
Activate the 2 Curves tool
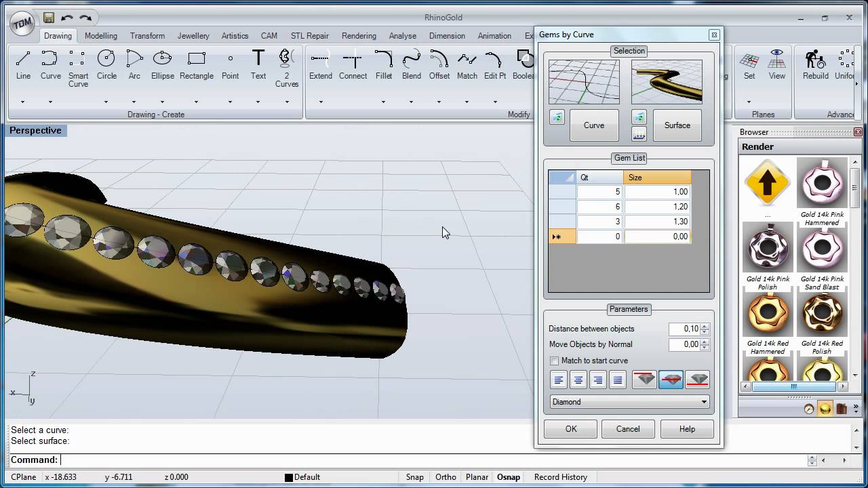point(286,69)
